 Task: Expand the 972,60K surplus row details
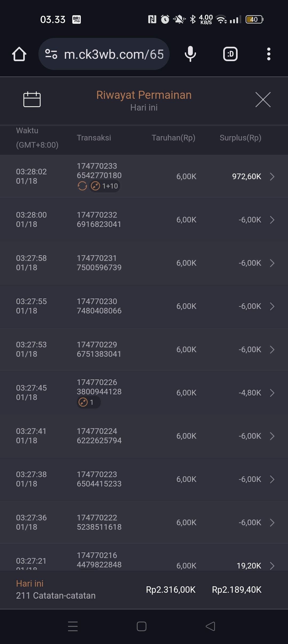click(272, 176)
